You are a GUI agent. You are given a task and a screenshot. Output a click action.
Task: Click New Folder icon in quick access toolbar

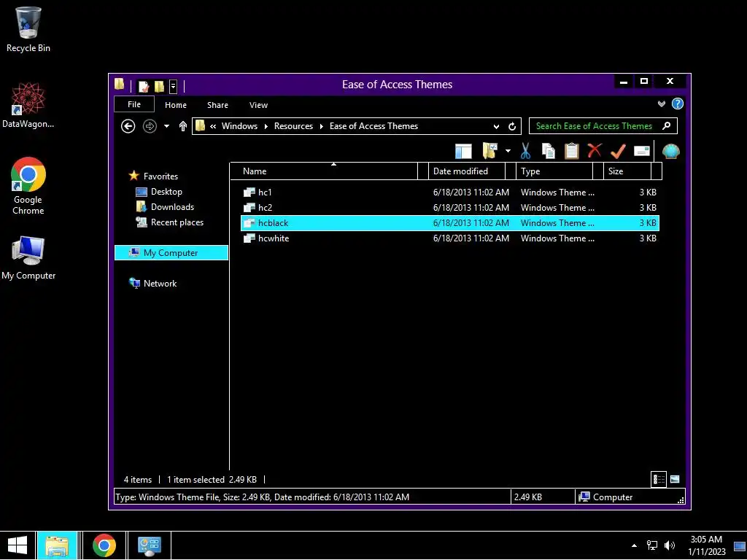coord(159,86)
